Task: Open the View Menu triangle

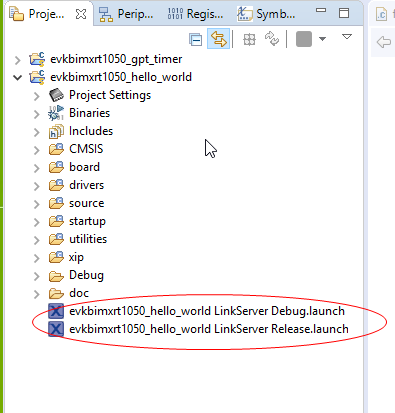Action: [347, 37]
